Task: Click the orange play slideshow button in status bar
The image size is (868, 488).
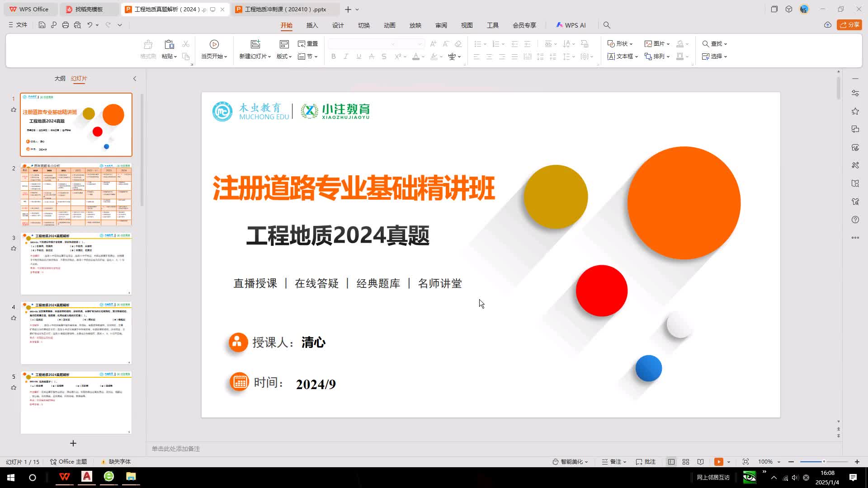Action: coord(718,462)
